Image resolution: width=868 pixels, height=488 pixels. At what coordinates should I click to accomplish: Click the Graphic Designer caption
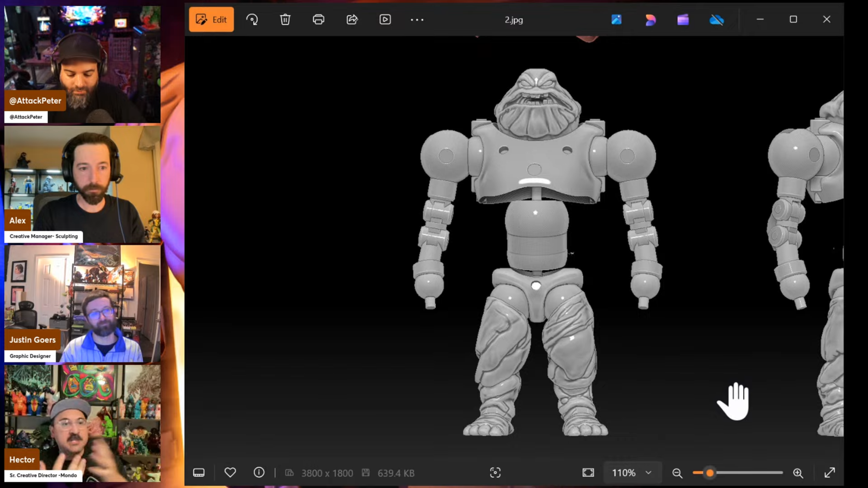(x=30, y=356)
